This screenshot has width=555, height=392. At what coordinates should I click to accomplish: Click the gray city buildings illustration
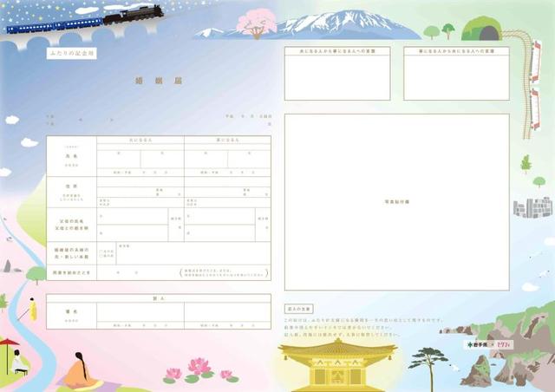click(532, 208)
